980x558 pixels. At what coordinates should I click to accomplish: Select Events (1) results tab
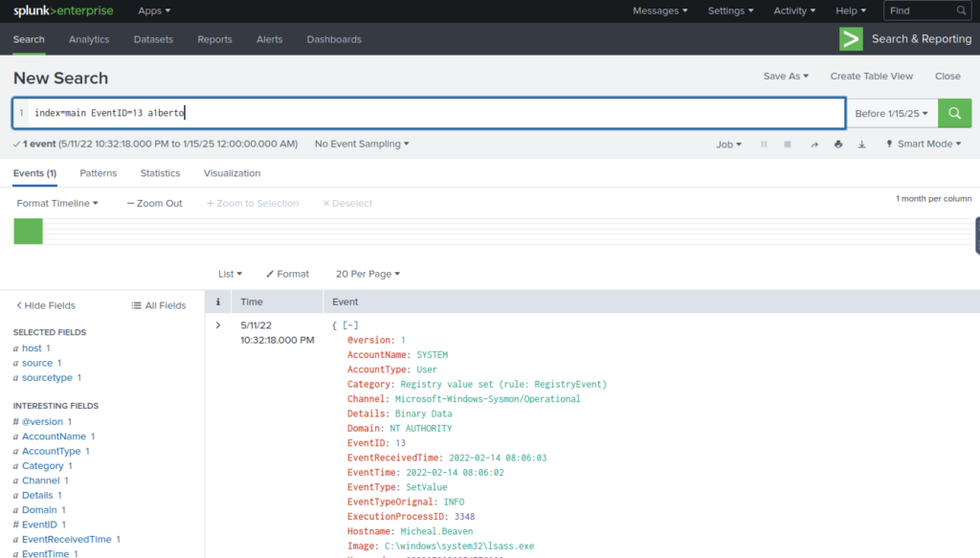[35, 173]
